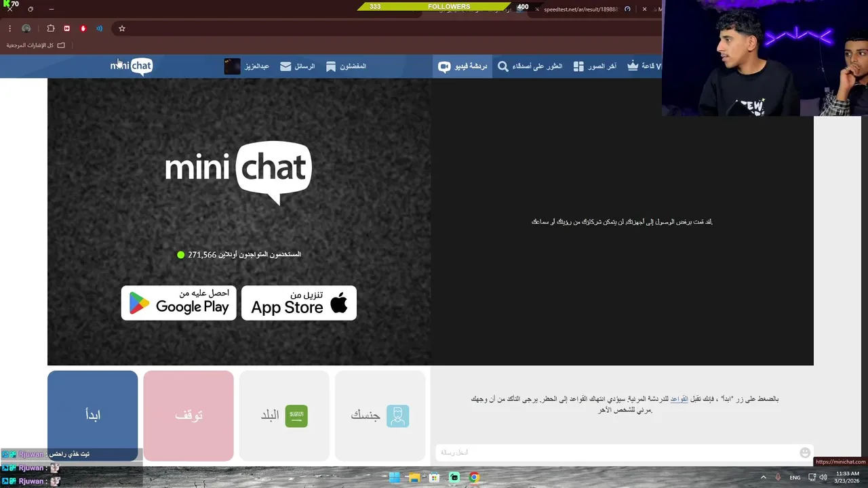The height and width of the screenshot is (488, 868).
Task: Open the volume tray icon
Action: (823, 477)
